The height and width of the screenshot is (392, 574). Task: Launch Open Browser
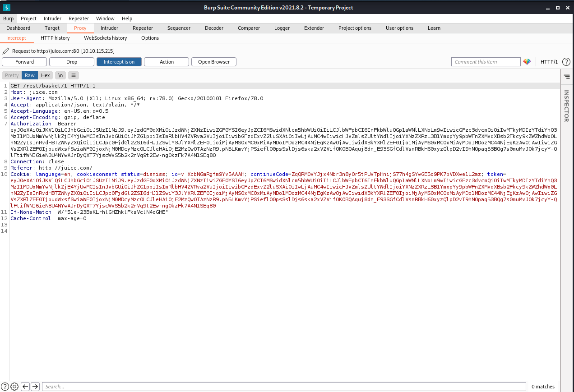214,62
